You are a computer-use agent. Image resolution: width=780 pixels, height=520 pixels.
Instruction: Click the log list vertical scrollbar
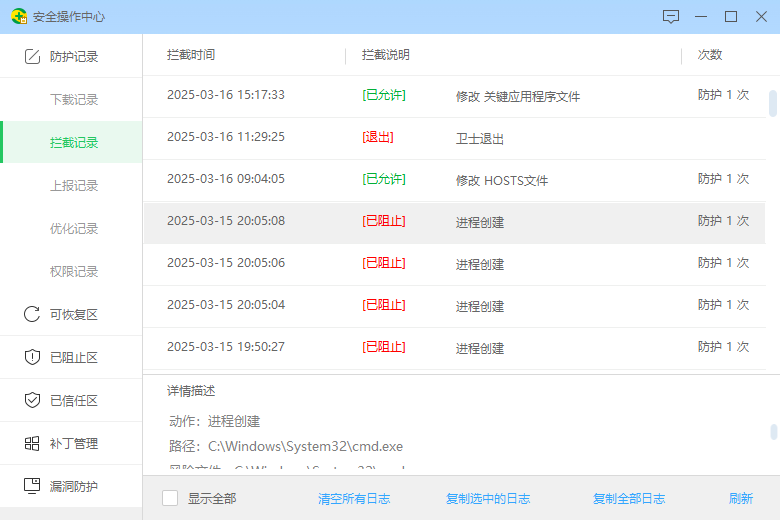coord(773,103)
